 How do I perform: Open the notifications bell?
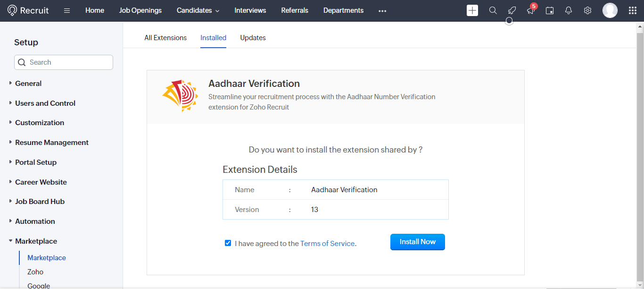[569, 10]
